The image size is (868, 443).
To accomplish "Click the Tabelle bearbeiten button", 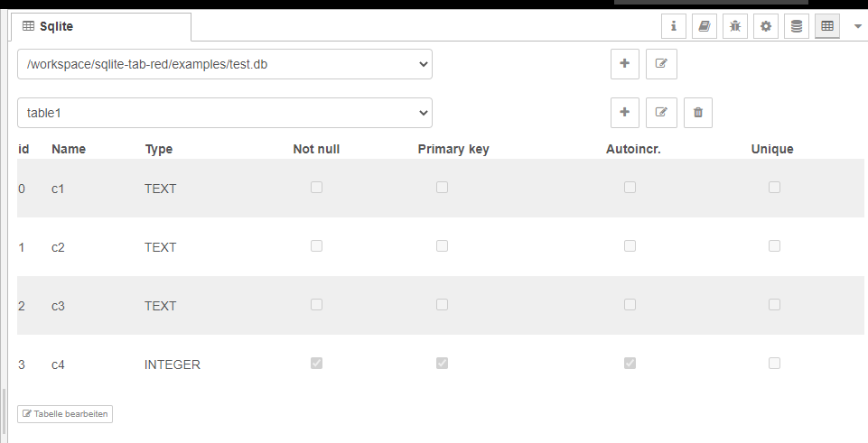I will pyautogui.click(x=65, y=414).
